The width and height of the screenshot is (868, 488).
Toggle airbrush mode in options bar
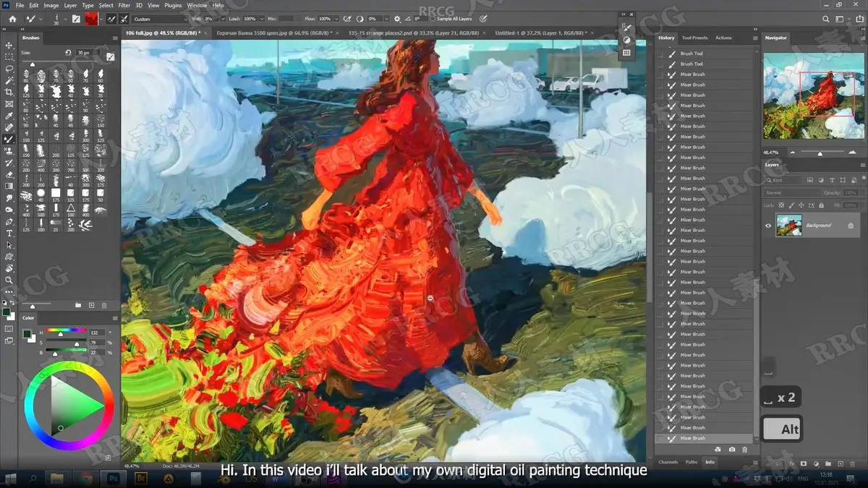(x=346, y=19)
